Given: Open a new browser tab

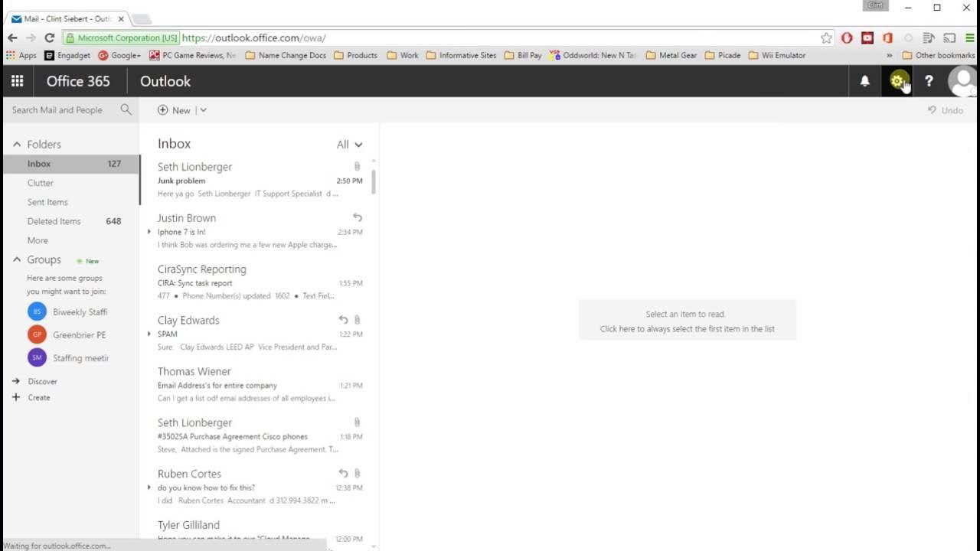Looking at the screenshot, I should (142, 19).
